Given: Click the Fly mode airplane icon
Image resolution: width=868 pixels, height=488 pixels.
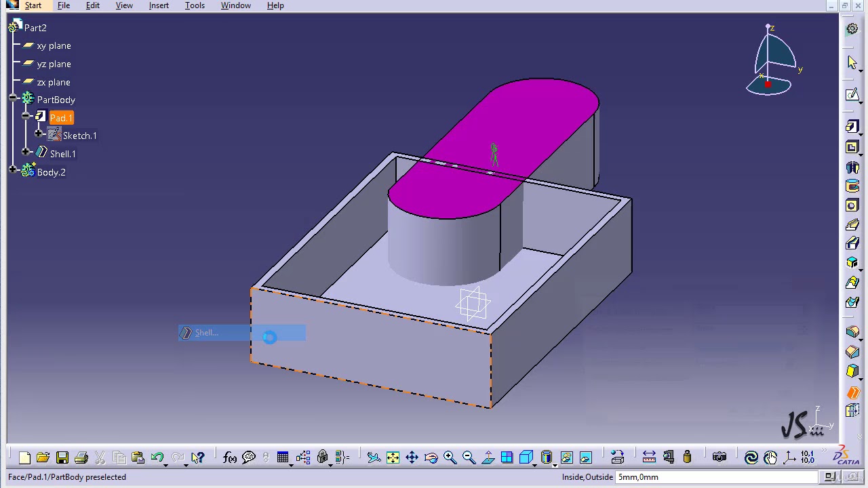Looking at the screenshot, I should (374, 458).
